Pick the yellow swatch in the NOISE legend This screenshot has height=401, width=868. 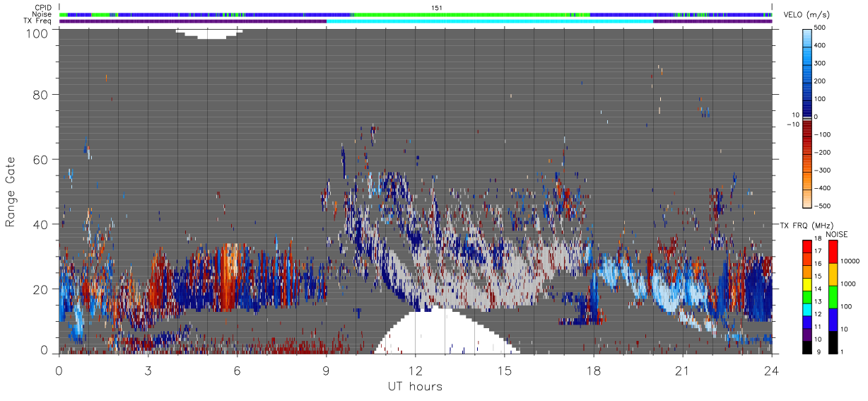(833, 274)
